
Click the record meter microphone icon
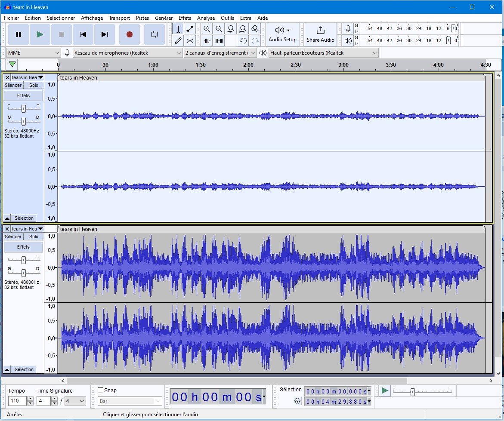(x=348, y=29)
